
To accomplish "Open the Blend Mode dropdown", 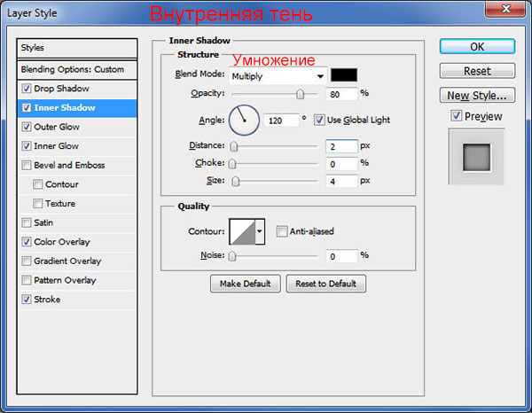I will pos(278,76).
